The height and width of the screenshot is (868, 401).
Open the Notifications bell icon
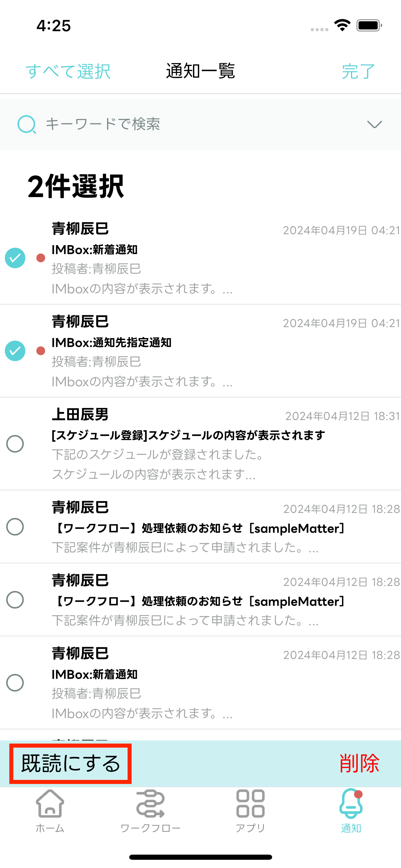pyautogui.click(x=351, y=804)
